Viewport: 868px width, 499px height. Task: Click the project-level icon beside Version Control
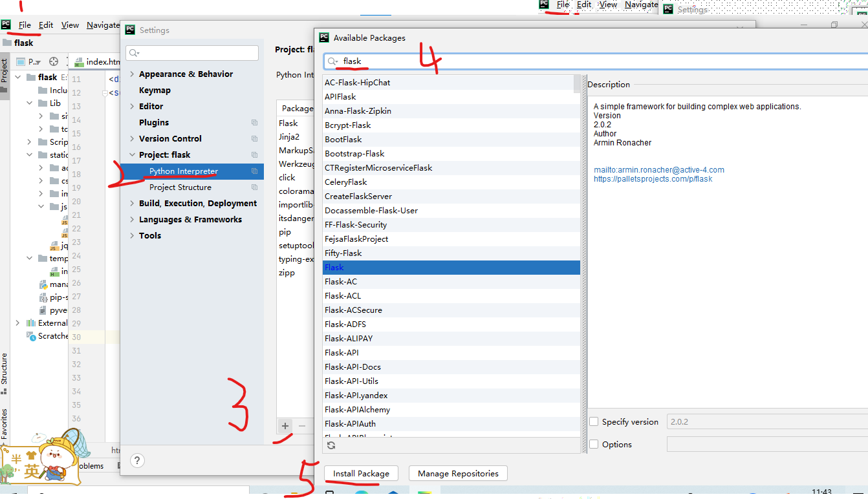[x=254, y=139]
